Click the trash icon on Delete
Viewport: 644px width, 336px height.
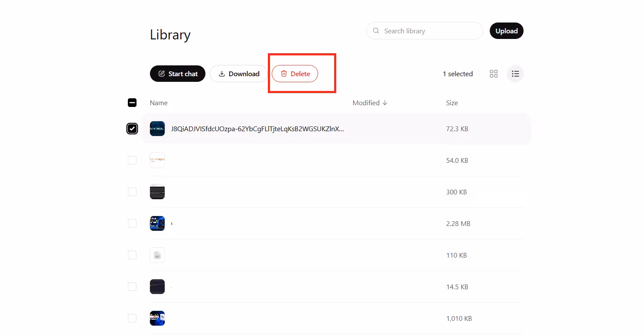[284, 74]
